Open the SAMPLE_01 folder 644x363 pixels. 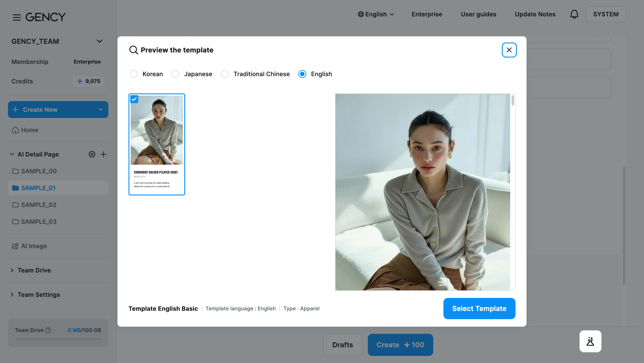[x=58, y=188]
